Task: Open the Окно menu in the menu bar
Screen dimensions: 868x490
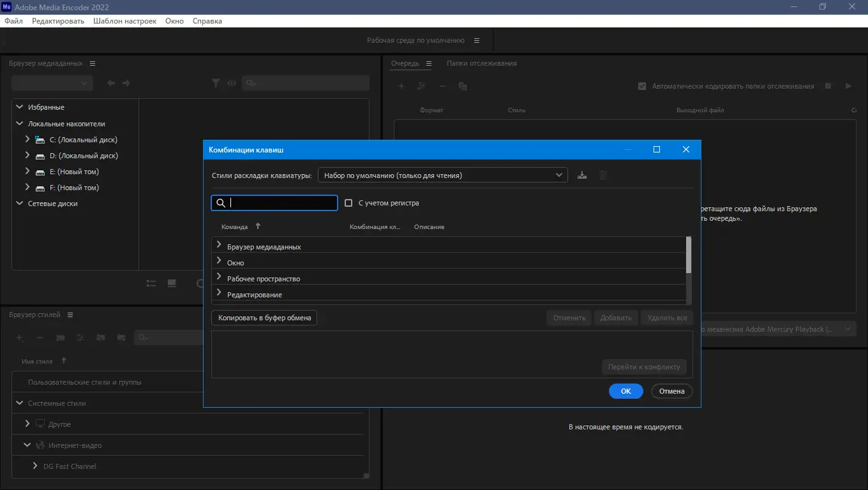Action: [x=174, y=21]
